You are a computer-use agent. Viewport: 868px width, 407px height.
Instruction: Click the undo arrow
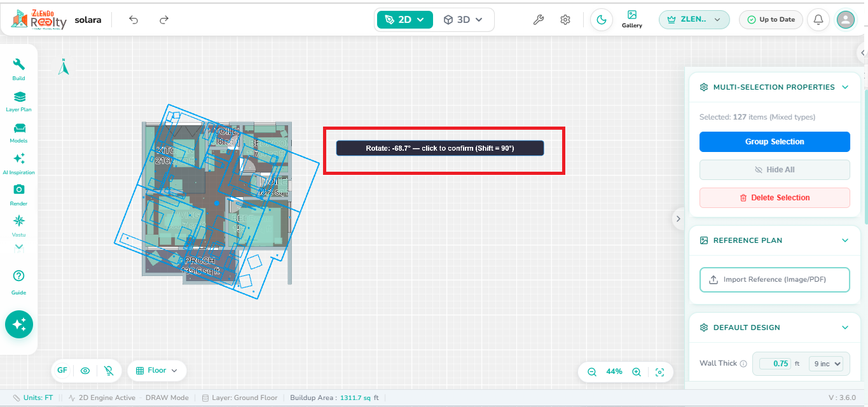134,20
